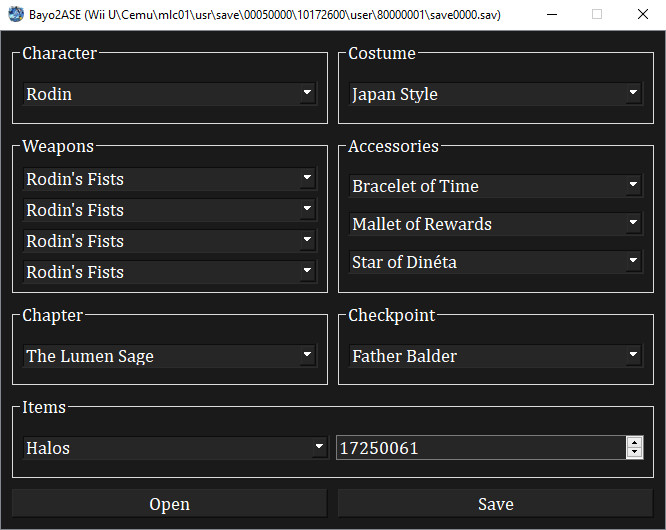Viewport: 666px width, 530px height.
Task: Click the Bayo2ASE app icon in title bar
Action: [16, 15]
